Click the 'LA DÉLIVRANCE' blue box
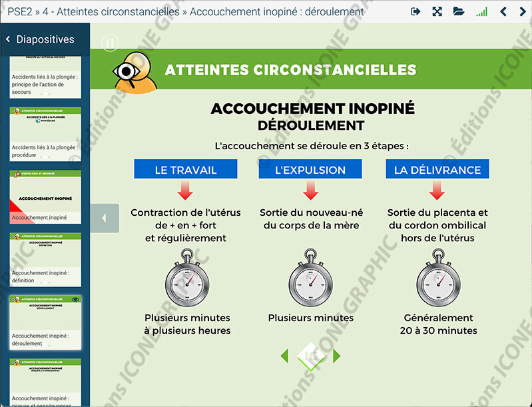 pyautogui.click(x=437, y=169)
